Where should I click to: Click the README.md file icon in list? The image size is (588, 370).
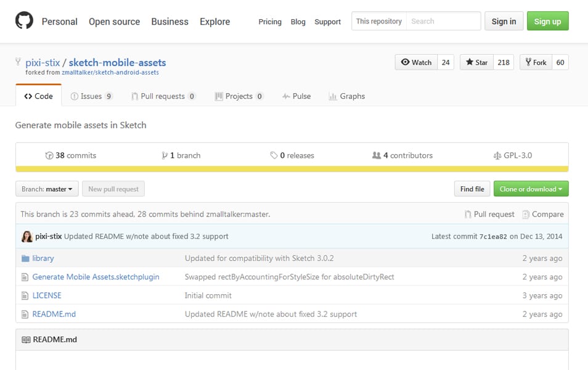click(x=25, y=314)
